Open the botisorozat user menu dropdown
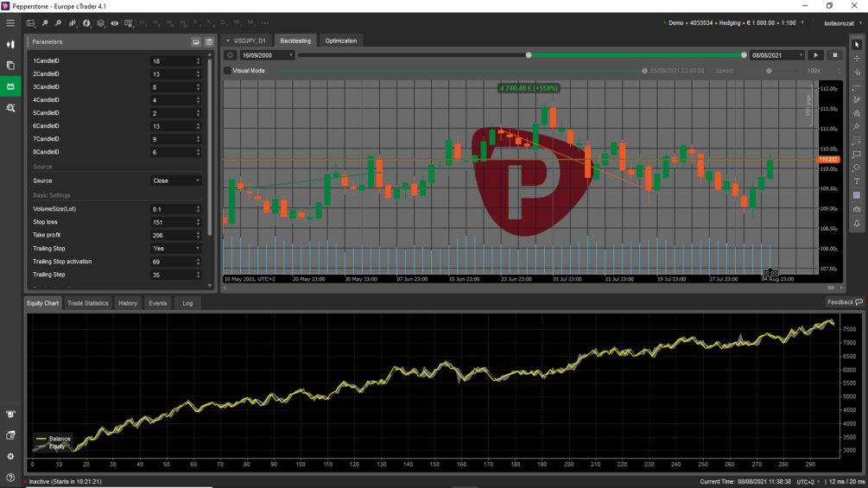This screenshot has height=488, width=868. 843,23
